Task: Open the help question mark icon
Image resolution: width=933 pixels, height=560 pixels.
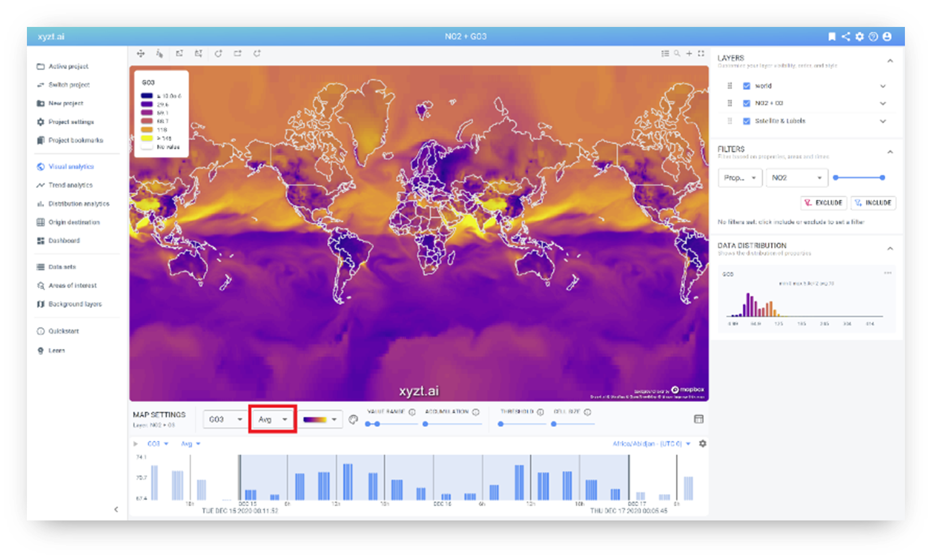Action: [x=873, y=36]
